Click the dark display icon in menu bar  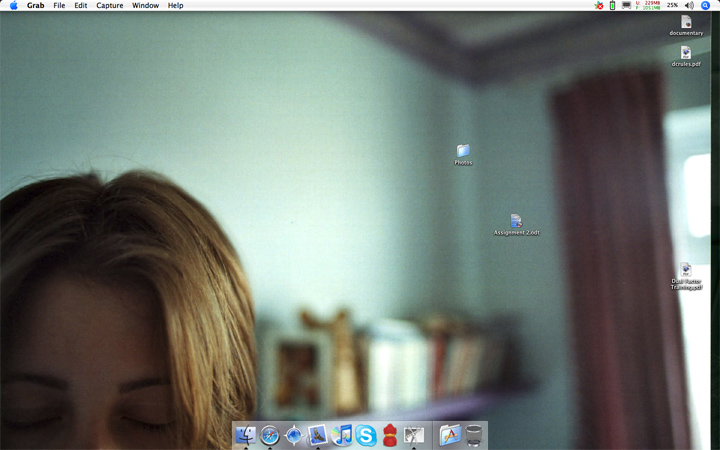(626, 6)
